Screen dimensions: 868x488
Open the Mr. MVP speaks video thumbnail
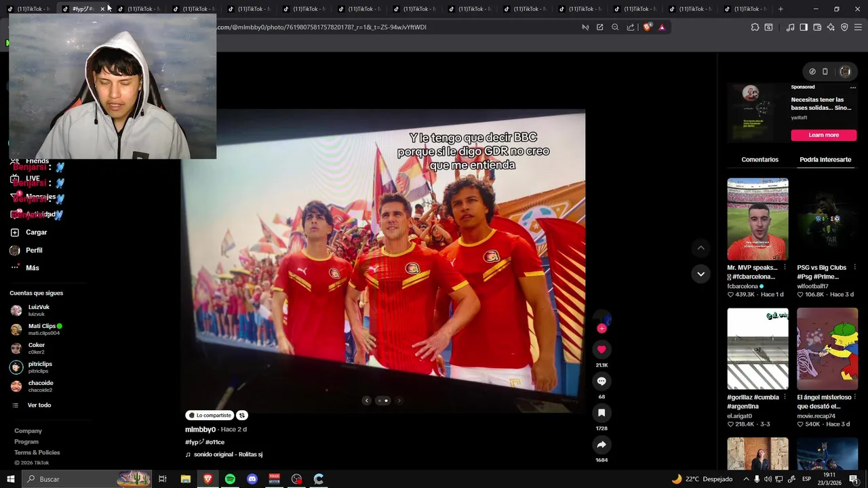click(x=757, y=219)
